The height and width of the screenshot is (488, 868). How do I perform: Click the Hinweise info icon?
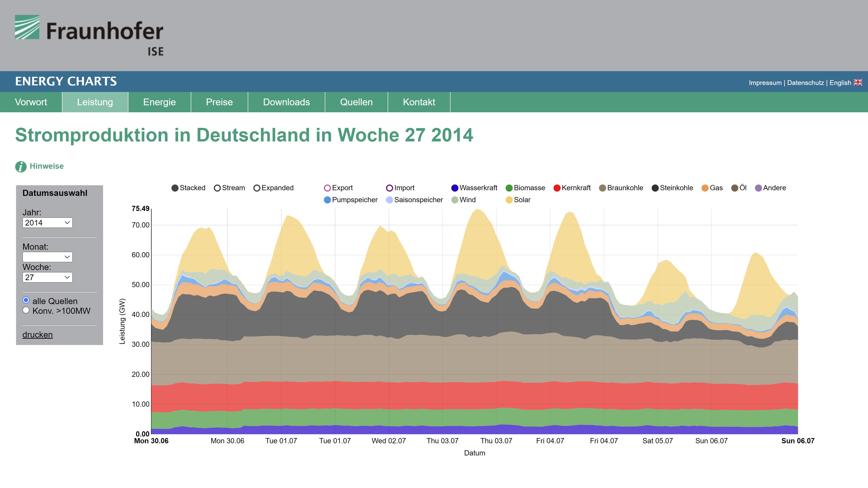coord(21,166)
